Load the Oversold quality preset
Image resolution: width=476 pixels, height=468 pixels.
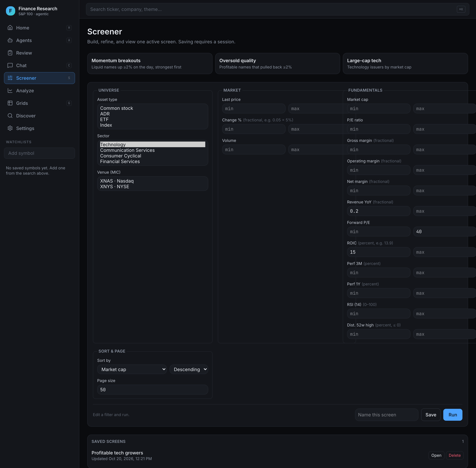tap(278, 64)
